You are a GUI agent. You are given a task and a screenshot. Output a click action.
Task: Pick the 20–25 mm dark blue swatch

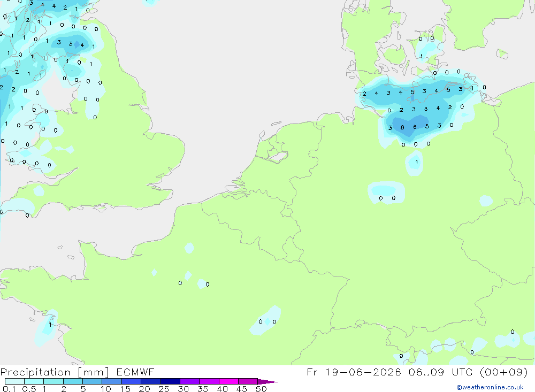(x=151, y=381)
